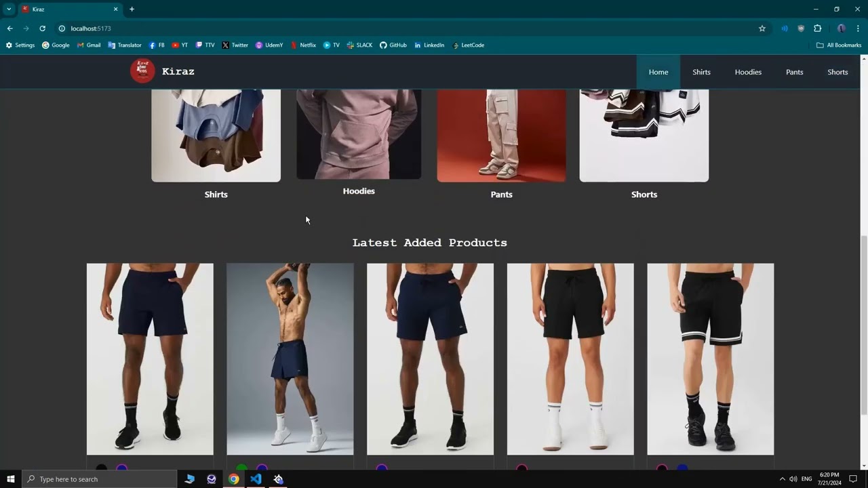Open the GitHub bookmark
Screen dimensions: 868x488
pyautogui.click(x=393, y=45)
